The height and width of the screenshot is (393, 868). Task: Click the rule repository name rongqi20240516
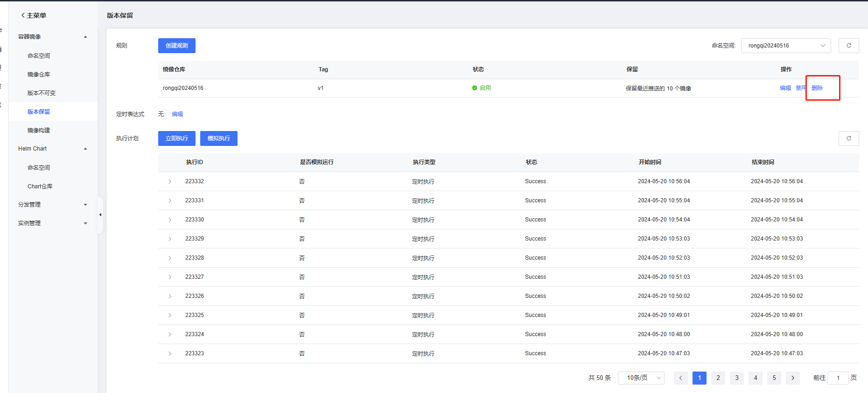[x=183, y=88]
